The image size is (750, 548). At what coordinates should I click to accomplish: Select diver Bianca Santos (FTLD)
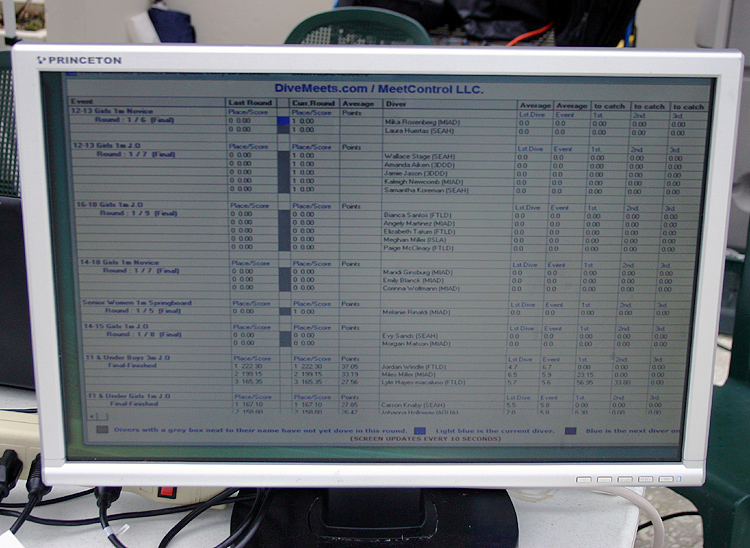point(418,215)
